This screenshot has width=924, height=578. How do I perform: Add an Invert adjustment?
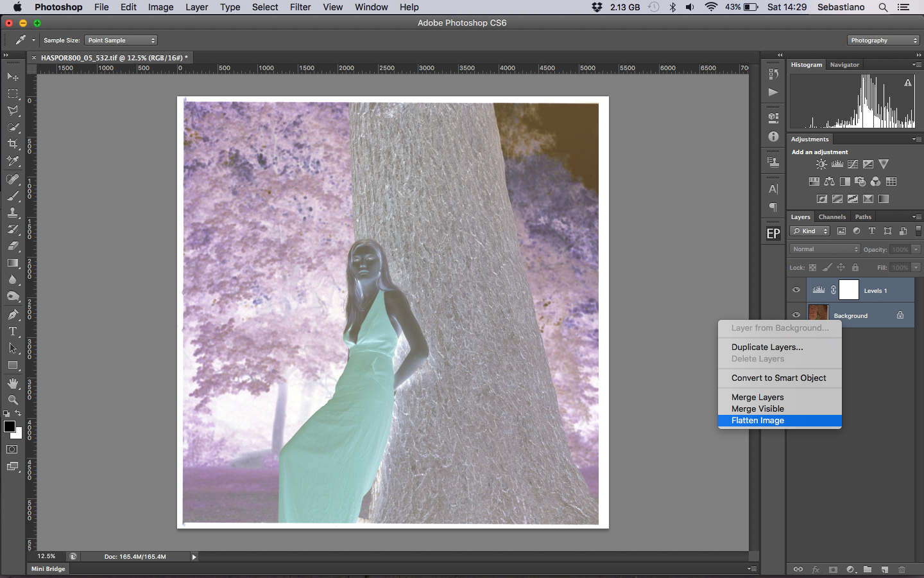tap(822, 199)
